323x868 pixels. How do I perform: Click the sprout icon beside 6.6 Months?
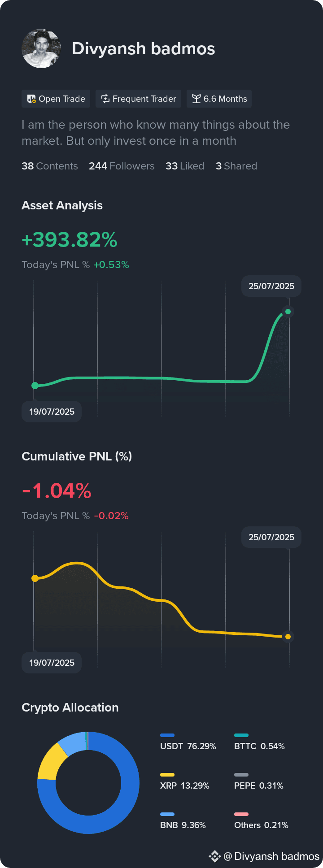(x=196, y=99)
